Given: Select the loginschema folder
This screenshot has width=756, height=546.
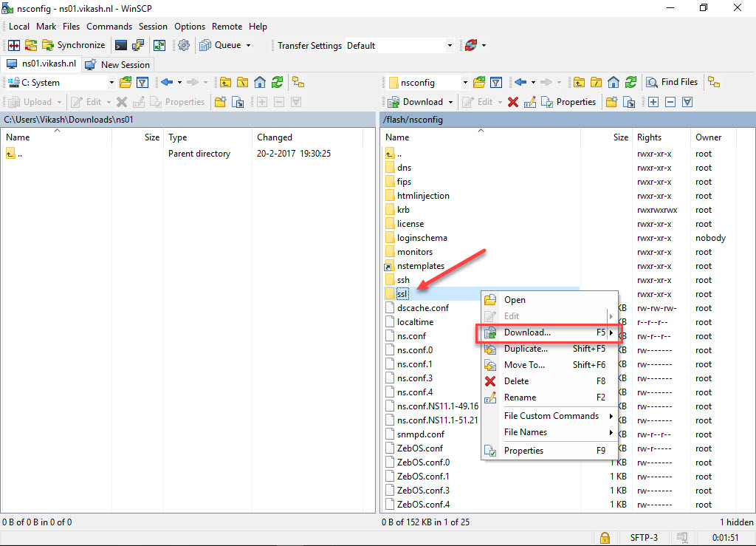Looking at the screenshot, I should click(x=422, y=238).
